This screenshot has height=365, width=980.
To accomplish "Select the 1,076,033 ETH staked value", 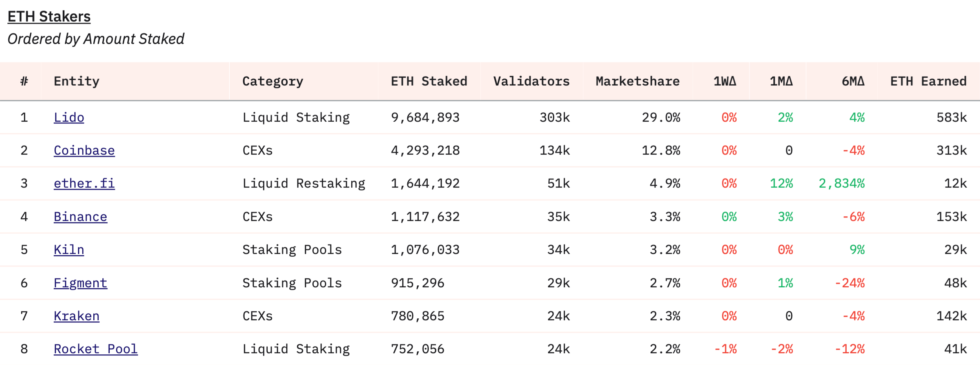I will click(x=425, y=250).
